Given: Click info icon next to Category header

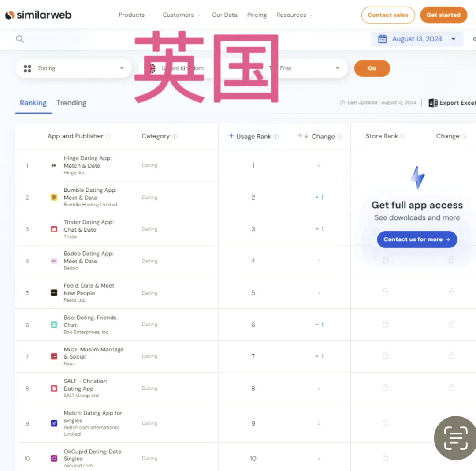Looking at the screenshot, I should point(174,137).
